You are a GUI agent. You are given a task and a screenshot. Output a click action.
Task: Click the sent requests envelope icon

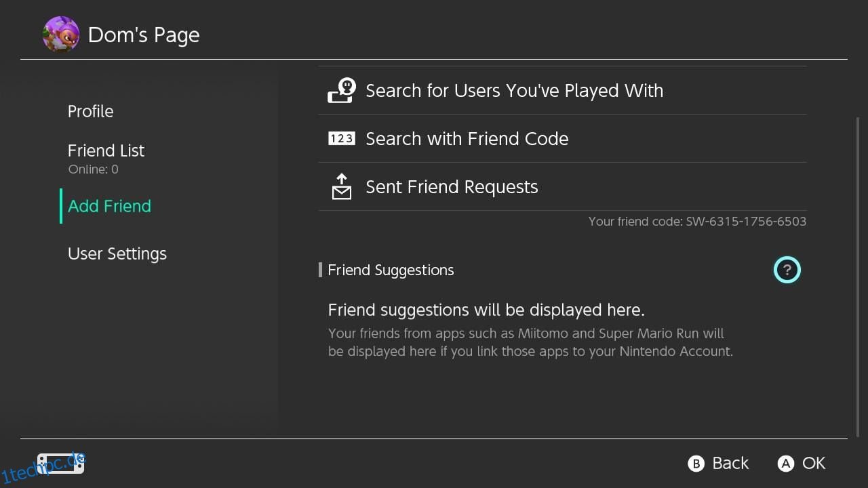[x=342, y=186]
